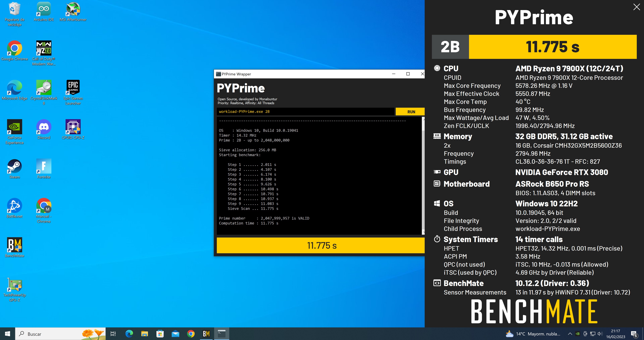Click the PYPrime console output scrollbar
Image resolution: width=644 pixels, height=340 pixels.
[423, 176]
